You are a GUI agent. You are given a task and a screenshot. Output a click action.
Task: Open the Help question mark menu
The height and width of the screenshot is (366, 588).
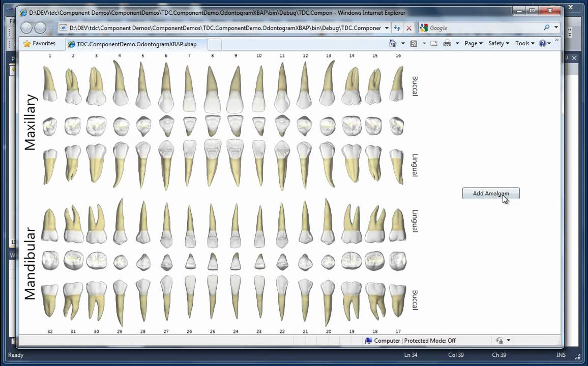pos(544,43)
